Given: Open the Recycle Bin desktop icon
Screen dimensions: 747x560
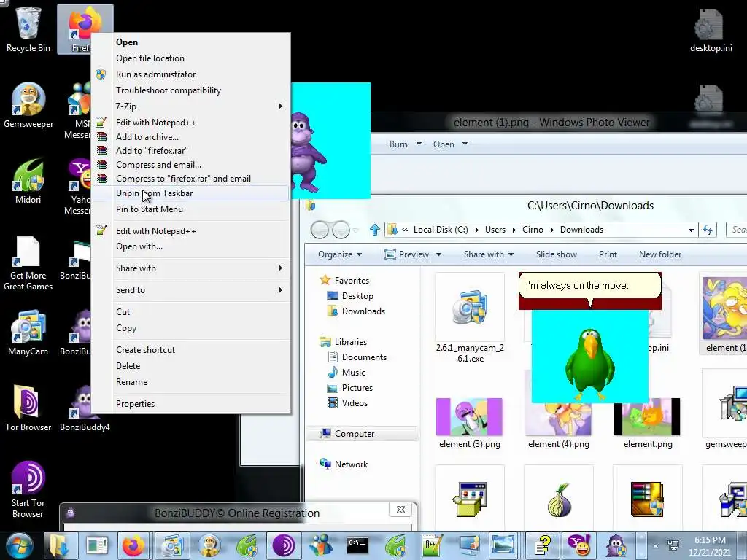Looking at the screenshot, I should click(28, 29).
